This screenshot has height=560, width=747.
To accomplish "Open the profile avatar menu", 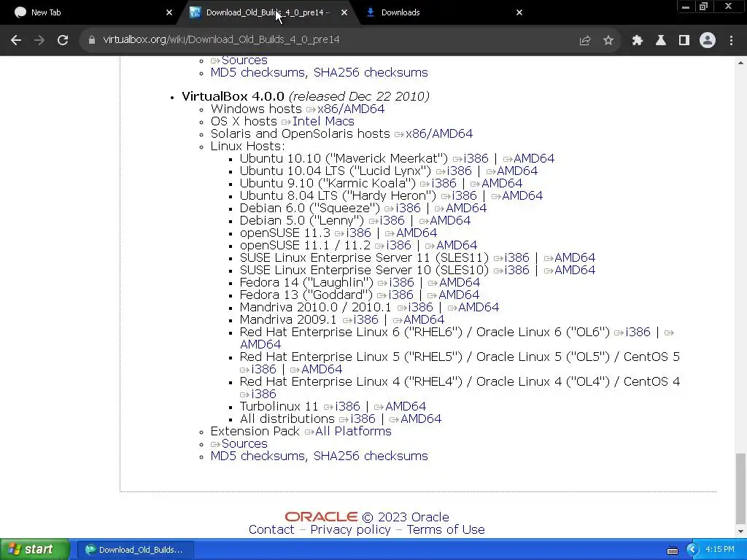I will click(x=708, y=41).
